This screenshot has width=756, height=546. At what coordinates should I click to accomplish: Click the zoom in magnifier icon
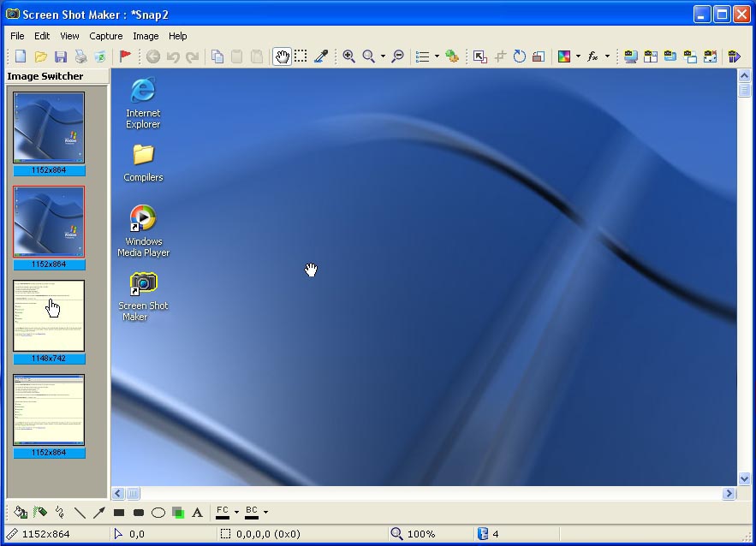point(348,56)
